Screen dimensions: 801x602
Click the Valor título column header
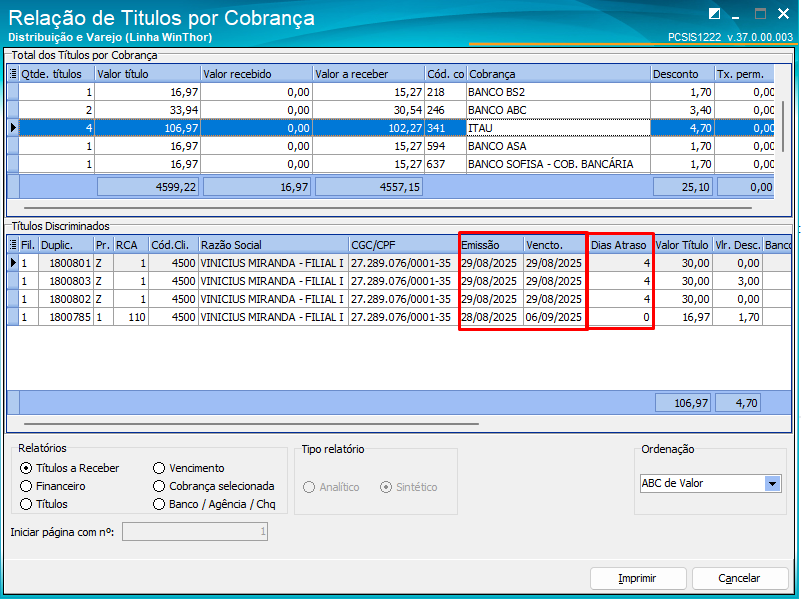[148, 74]
